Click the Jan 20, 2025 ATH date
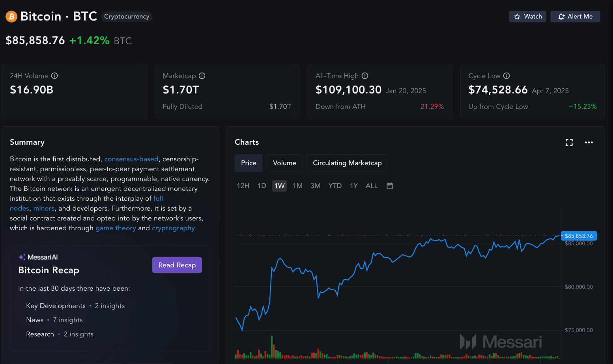613x364 pixels. coord(406,91)
